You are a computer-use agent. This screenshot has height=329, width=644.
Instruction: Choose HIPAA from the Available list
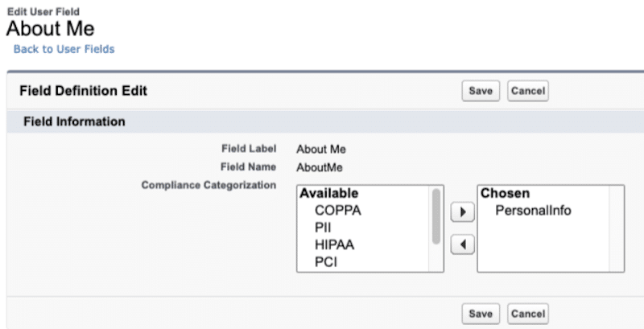point(334,245)
